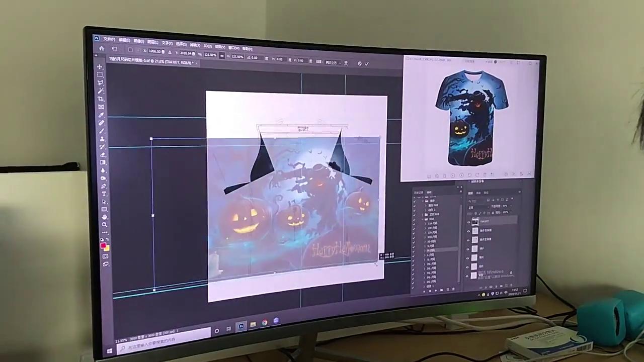Play the selected action

tap(436, 291)
